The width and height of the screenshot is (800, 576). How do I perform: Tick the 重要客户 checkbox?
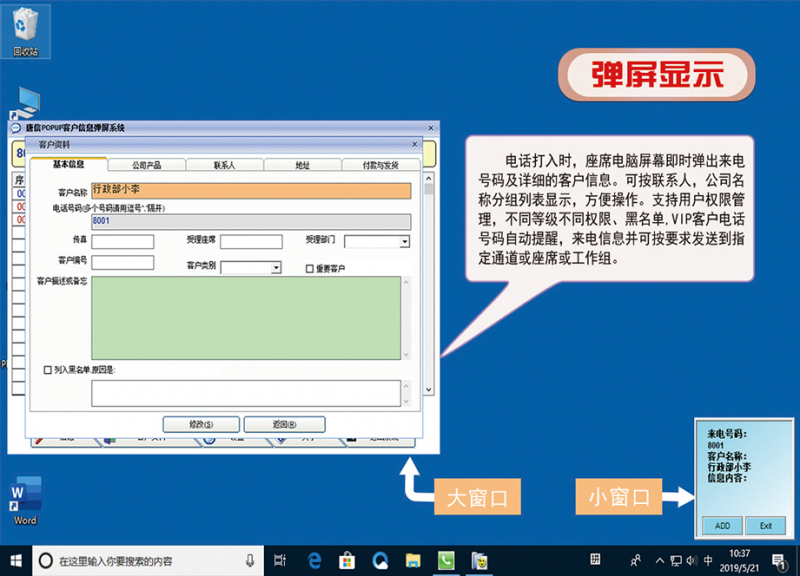(310, 268)
